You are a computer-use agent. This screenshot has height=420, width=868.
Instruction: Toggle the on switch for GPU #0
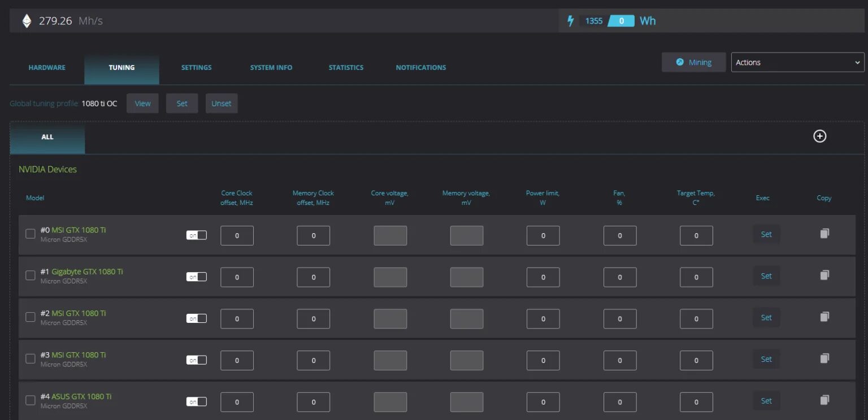[x=197, y=235]
